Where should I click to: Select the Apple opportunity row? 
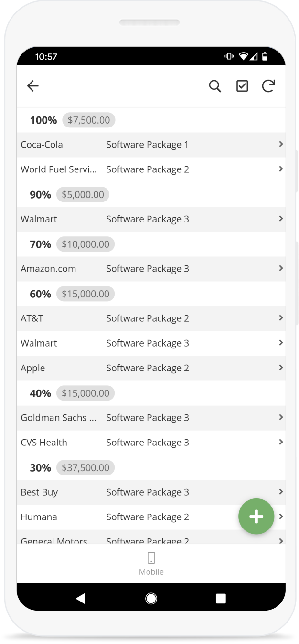pos(143,368)
